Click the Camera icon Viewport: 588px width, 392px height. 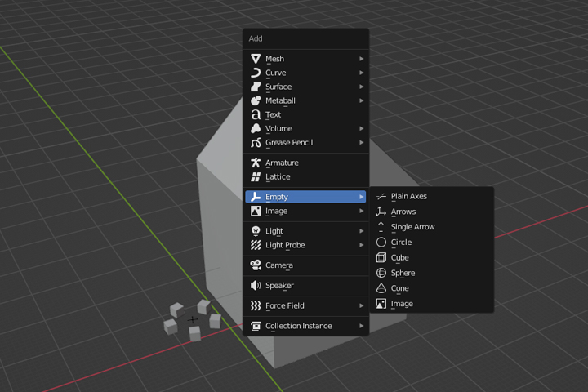[x=256, y=265]
